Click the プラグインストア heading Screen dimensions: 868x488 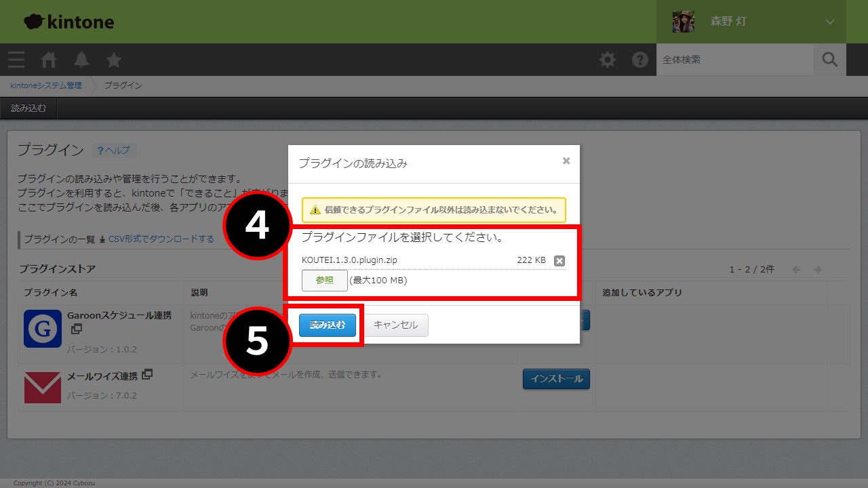[x=57, y=269]
